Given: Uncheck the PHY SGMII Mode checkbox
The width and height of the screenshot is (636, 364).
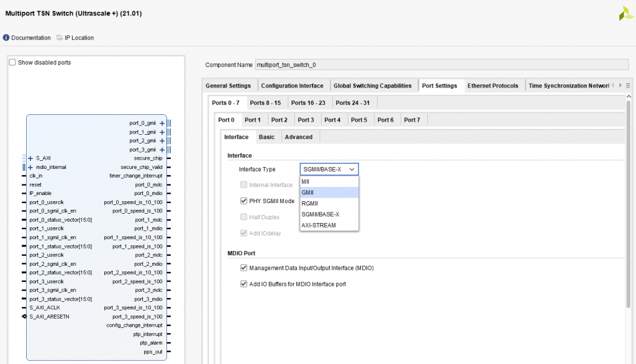Looking at the screenshot, I should [x=243, y=201].
